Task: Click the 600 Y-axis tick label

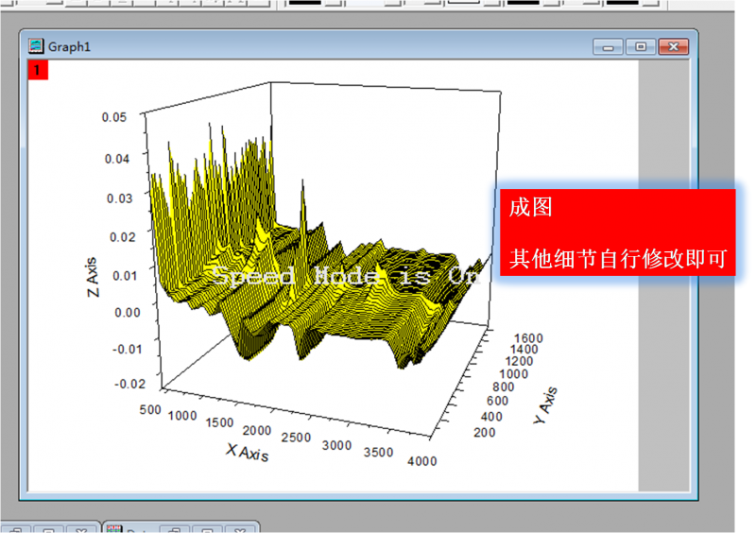Action: coord(498,401)
